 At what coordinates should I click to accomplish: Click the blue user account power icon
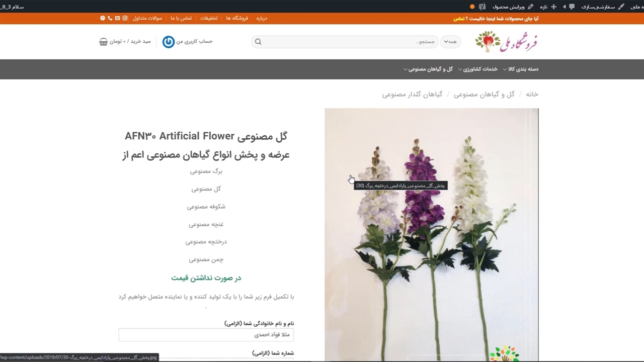click(169, 42)
